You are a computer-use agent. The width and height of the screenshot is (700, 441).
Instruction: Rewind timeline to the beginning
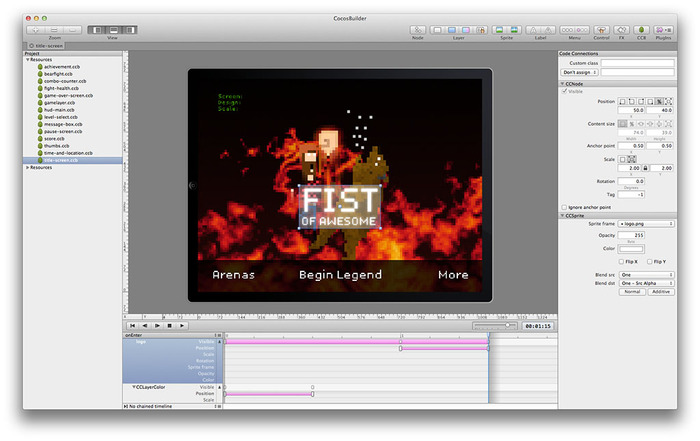(133, 326)
